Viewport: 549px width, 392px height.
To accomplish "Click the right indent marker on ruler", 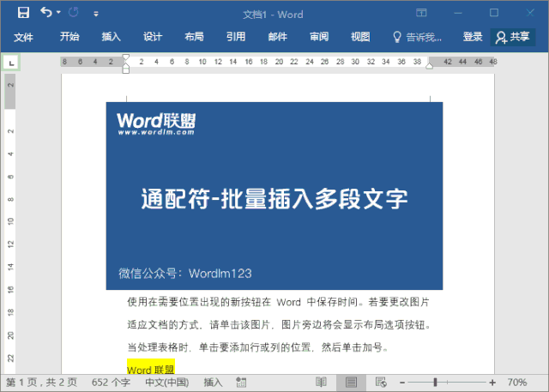I will coord(429,66).
